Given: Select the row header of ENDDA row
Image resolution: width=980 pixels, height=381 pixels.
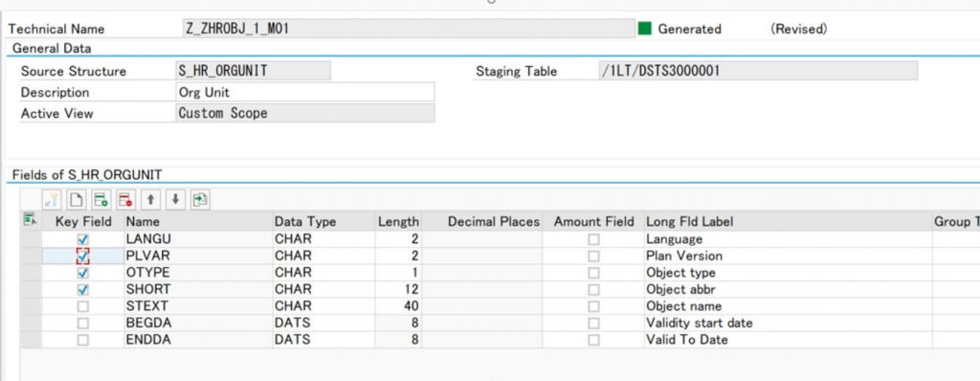Looking at the screenshot, I should tap(31, 341).
